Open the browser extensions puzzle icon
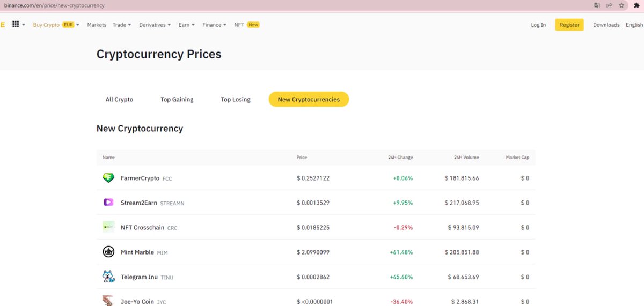 636,5
